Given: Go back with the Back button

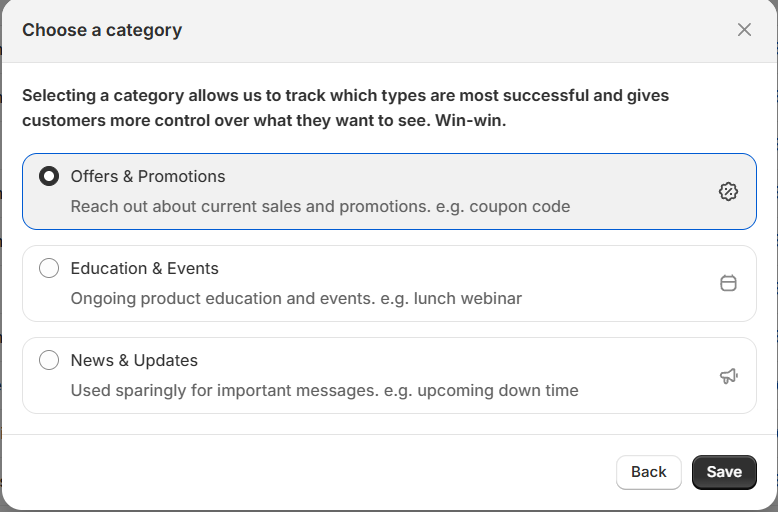Looking at the screenshot, I should pyautogui.click(x=648, y=472).
